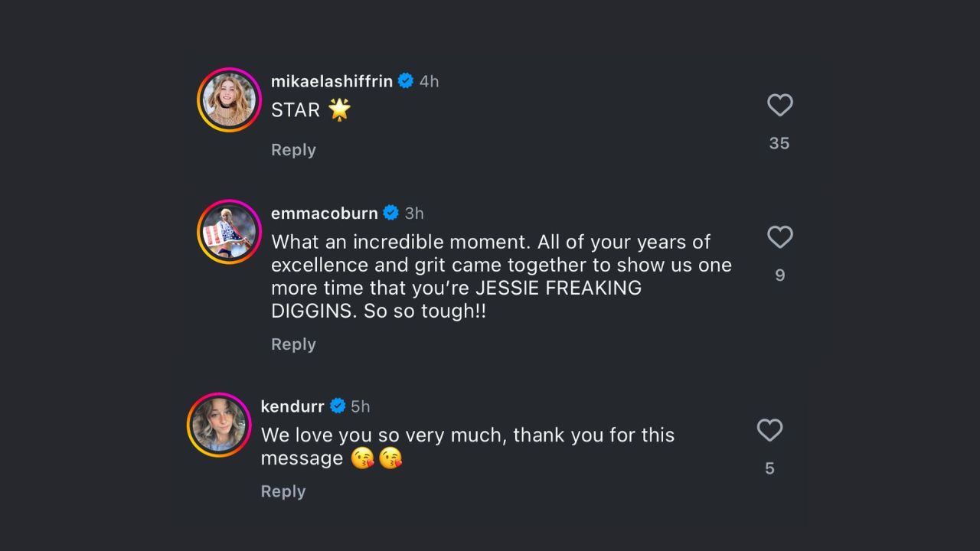Open mikaelashiffrin's profile picture story
The height and width of the screenshot is (551, 980).
coord(229,99)
